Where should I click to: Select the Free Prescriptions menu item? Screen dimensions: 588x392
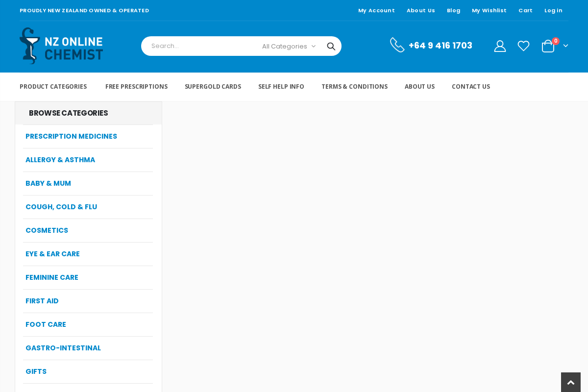[x=136, y=86]
